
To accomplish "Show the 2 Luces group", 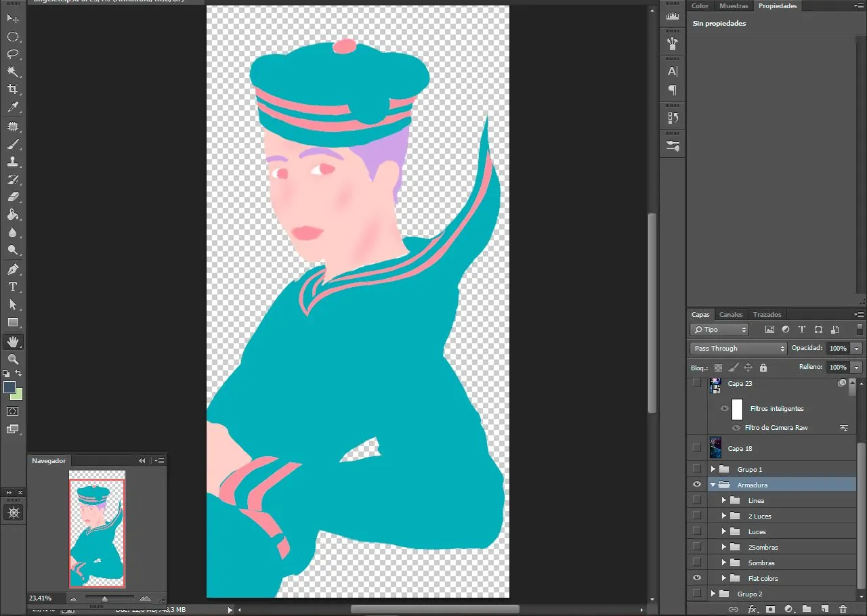I will pos(697,516).
